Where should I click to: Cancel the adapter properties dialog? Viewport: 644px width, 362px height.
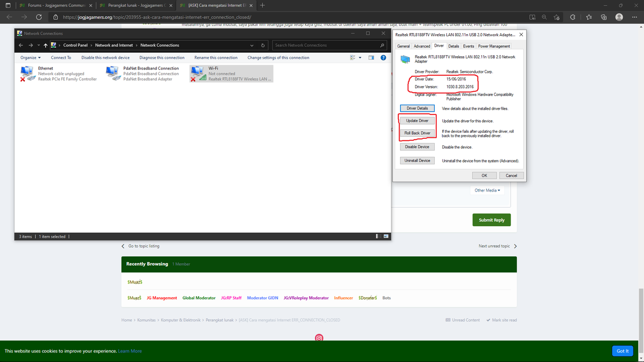click(x=512, y=175)
